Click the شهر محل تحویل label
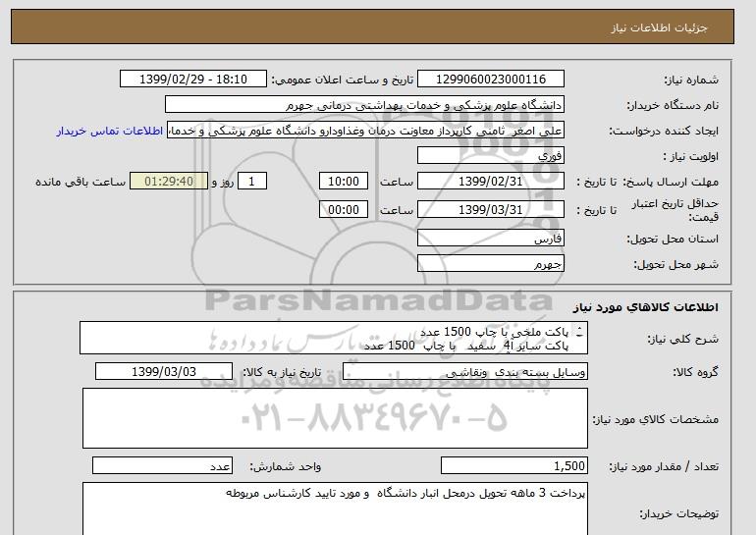The image size is (756, 535). tap(675, 264)
